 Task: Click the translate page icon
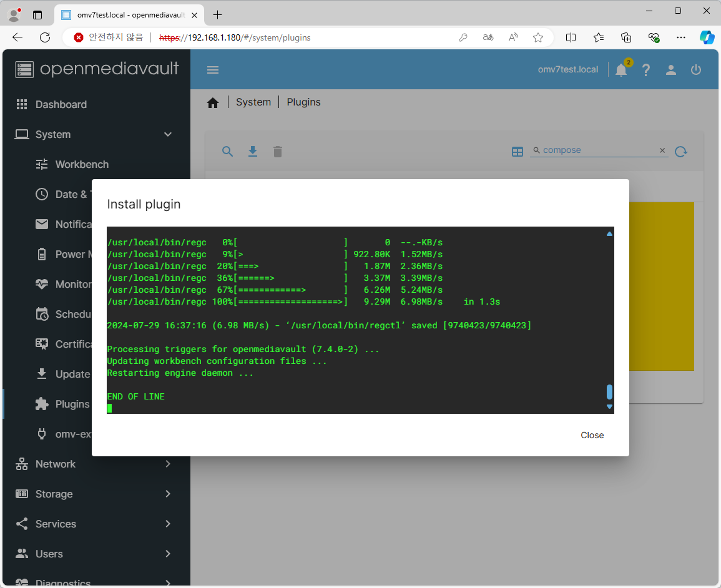pyautogui.click(x=488, y=37)
